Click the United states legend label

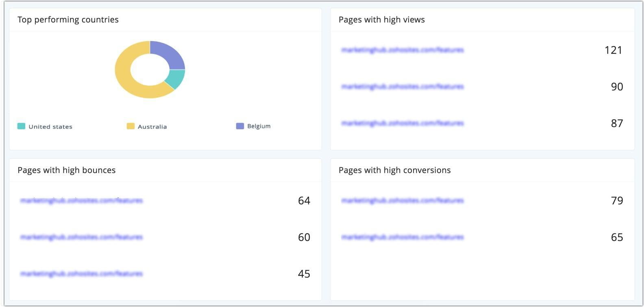coord(50,127)
